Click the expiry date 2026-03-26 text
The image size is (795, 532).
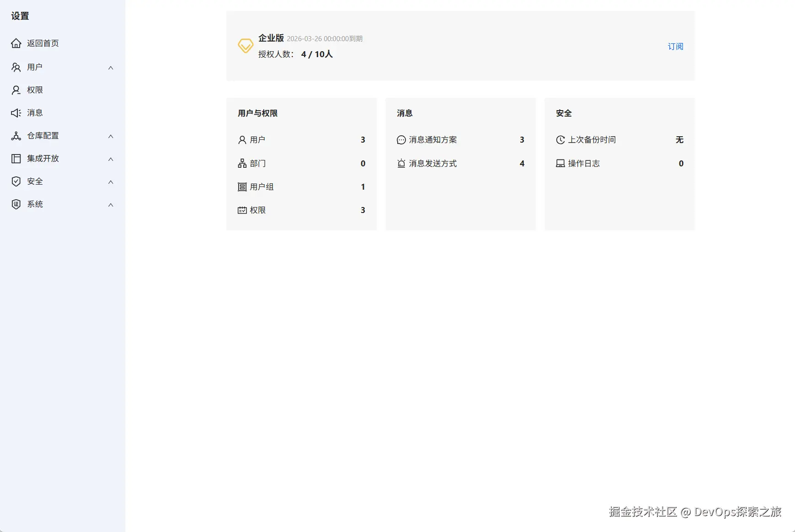[x=325, y=39]
